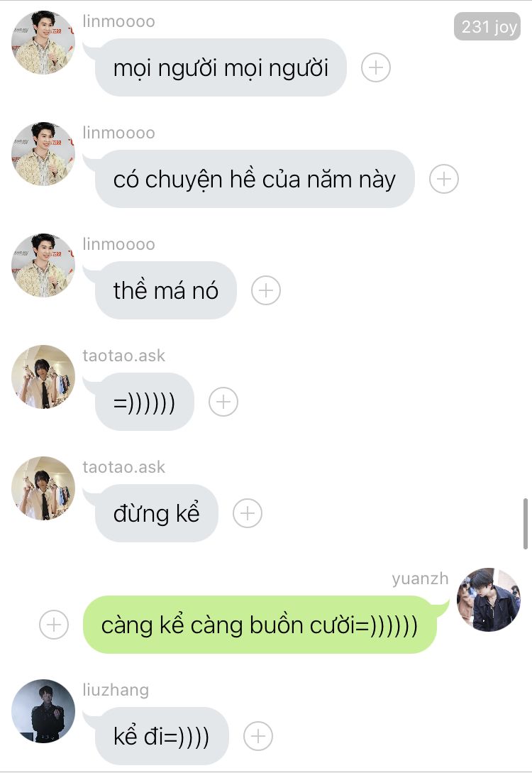532x773 pixels.
Task: Open linmoooo's avatar on the first message
Action: [43, 43]
